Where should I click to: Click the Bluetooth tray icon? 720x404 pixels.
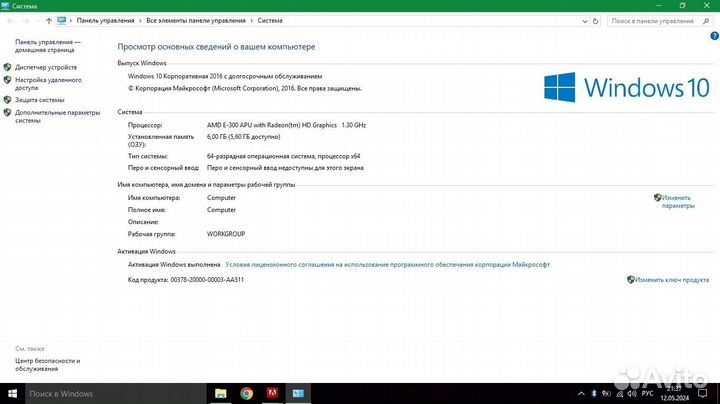(x=594, y=393)
